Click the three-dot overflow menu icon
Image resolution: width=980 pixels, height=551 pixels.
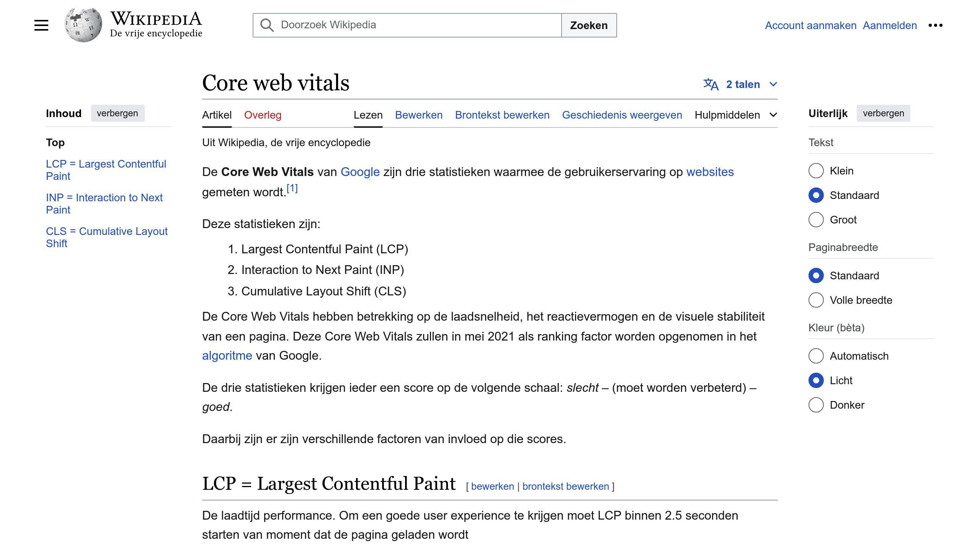936,25
